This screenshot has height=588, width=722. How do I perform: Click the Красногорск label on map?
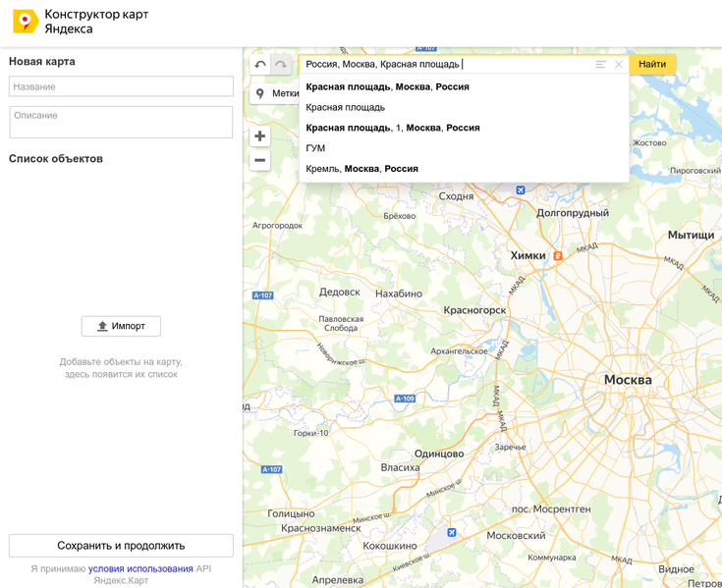coord(474,310)
